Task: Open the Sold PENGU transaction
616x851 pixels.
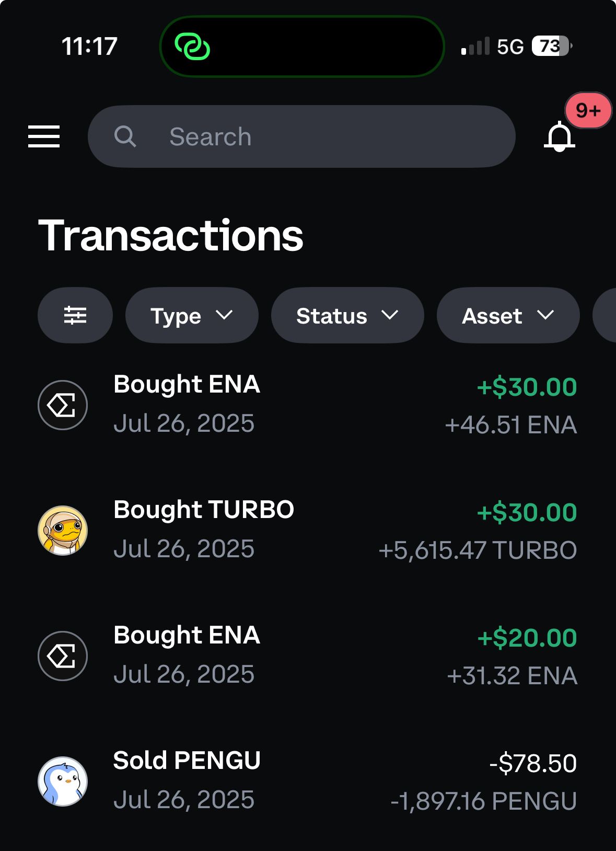Action: click(308, 781)
